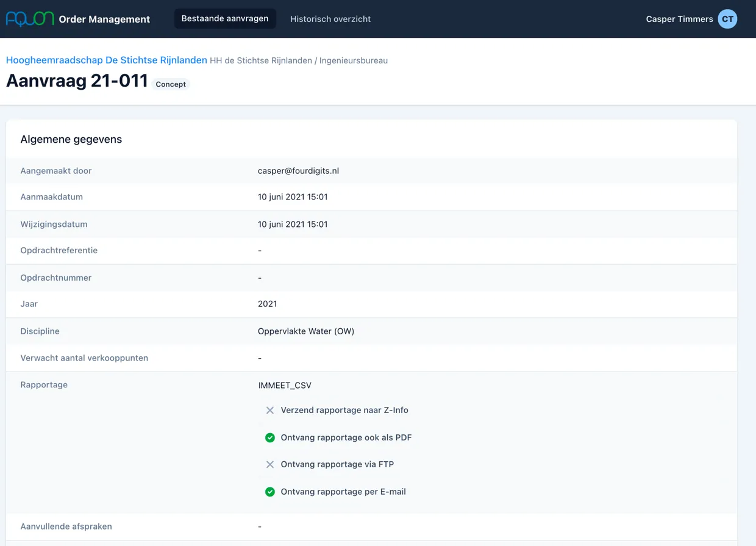Click the "Concept" status badge
This screenshot has height=546, width=756.
pos(171,84)
